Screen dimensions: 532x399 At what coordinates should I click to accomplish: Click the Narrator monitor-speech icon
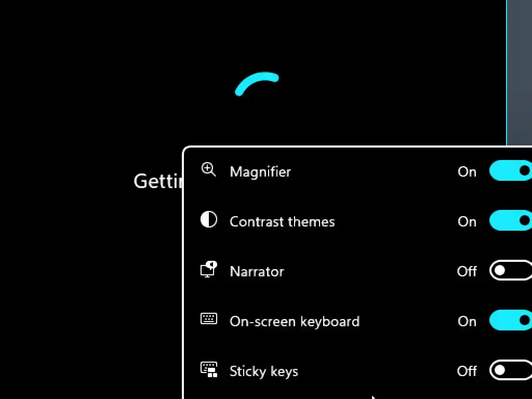[x=209, y=270]
